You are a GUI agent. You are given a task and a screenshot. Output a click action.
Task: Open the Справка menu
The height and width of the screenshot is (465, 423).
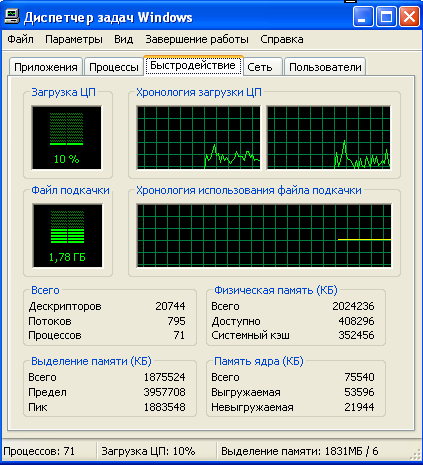coord(282,39)
